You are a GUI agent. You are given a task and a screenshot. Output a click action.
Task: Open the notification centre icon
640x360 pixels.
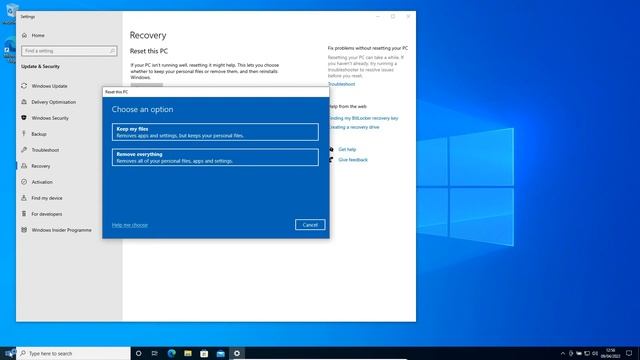(x=629, y=353)
